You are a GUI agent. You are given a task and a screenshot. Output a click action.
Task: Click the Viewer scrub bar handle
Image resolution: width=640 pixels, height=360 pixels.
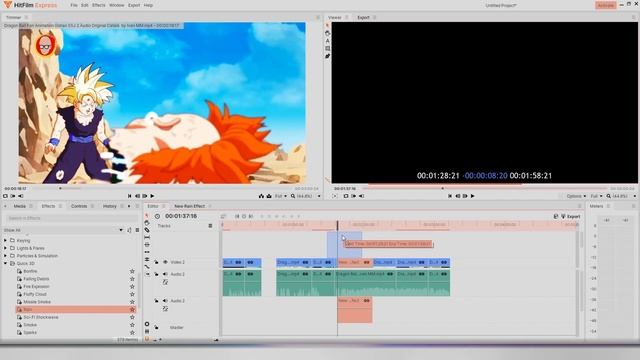[x=442, y=189]
